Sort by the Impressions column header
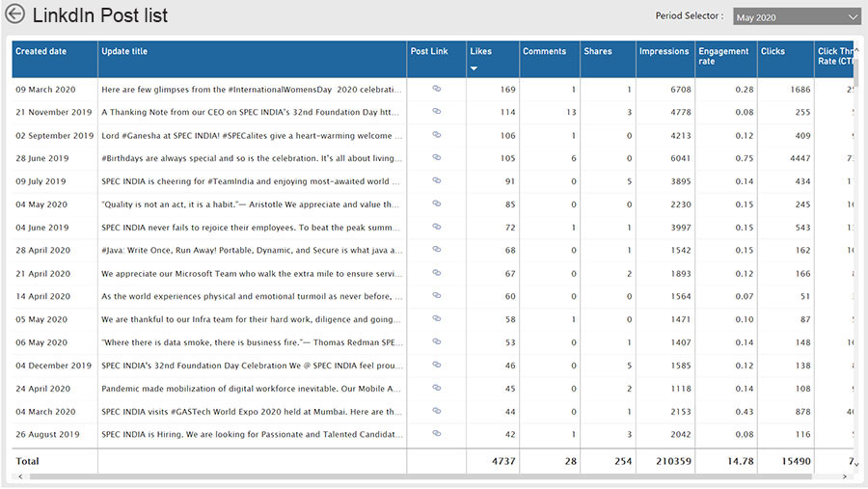The height and width of the screenshot is (489, 868). coord(665,51)
